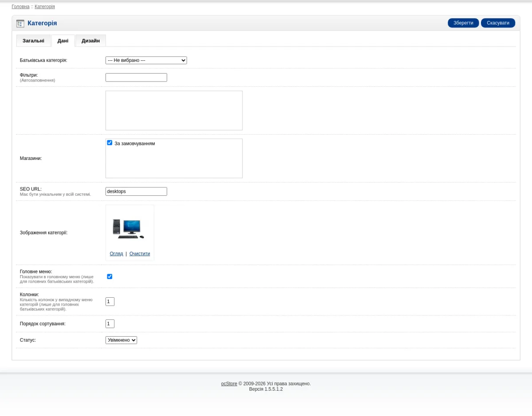Open the Батьківська категорія dropdown
The width and height of the screenshot is (532, 416).
[146, 60]
